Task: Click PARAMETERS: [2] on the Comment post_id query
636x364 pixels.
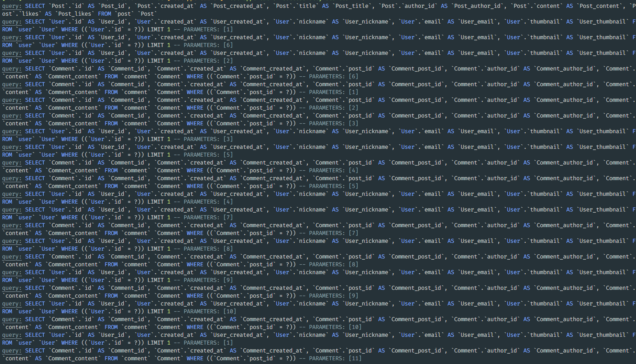Action: tap(334, 108)
